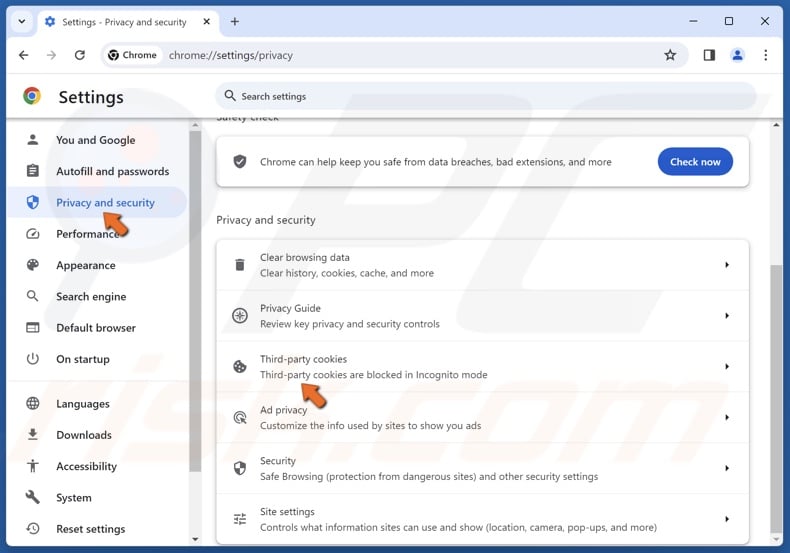Select the Settings - Privacy and security tab
This screenshot has height=553, width=790.
point(128,22)
